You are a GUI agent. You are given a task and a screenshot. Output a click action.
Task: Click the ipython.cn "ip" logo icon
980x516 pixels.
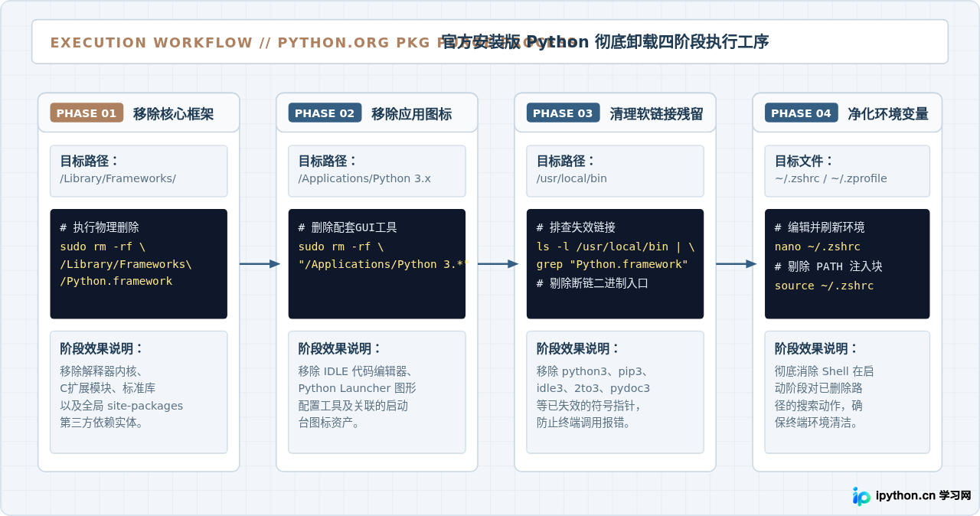pyautogui.click(x=861, y=496)
